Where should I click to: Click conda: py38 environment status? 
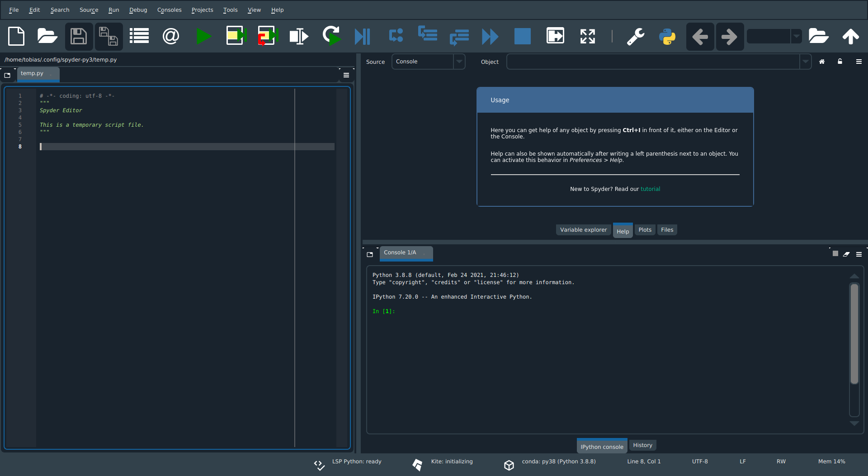[x=559, y=462]
